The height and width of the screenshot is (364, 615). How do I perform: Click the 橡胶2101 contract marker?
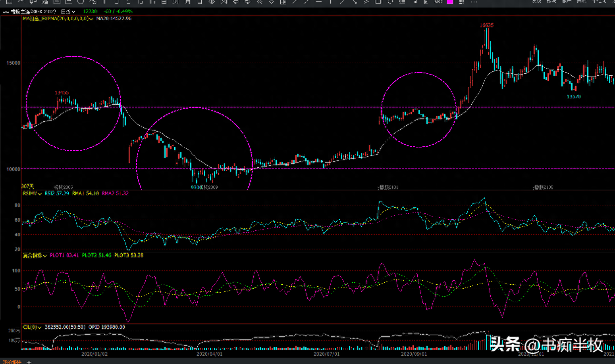pos(389,187)
